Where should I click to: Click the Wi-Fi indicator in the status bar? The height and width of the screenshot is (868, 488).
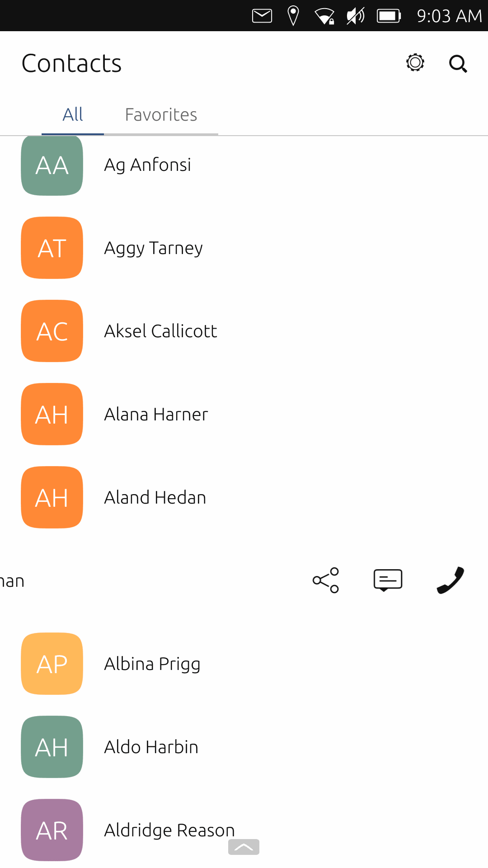324,15
